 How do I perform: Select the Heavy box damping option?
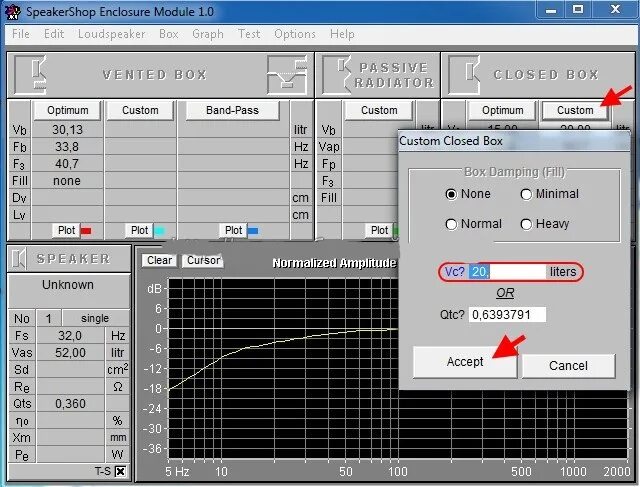[x=526, y=224]
